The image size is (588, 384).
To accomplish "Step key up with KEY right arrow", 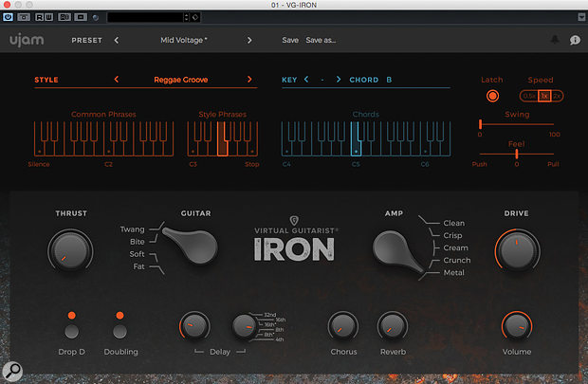I will click(339, 80).
